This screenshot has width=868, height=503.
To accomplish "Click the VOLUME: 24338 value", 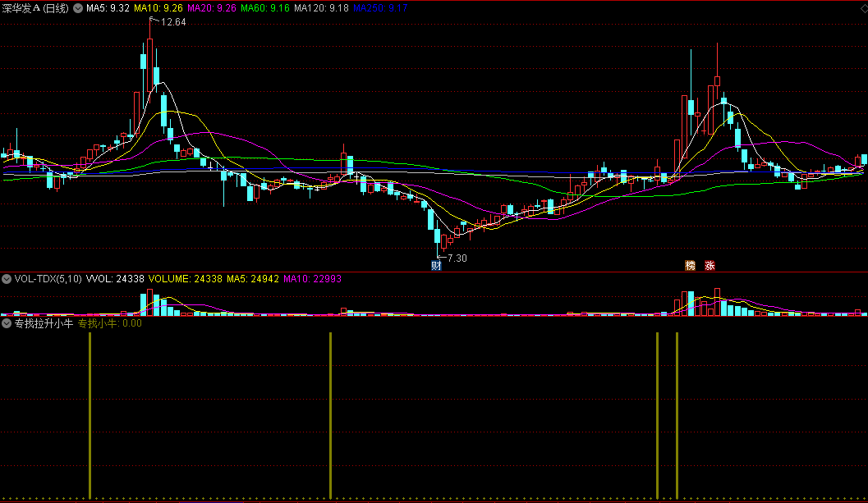I will pyautogui.click(x=186, y=279).
